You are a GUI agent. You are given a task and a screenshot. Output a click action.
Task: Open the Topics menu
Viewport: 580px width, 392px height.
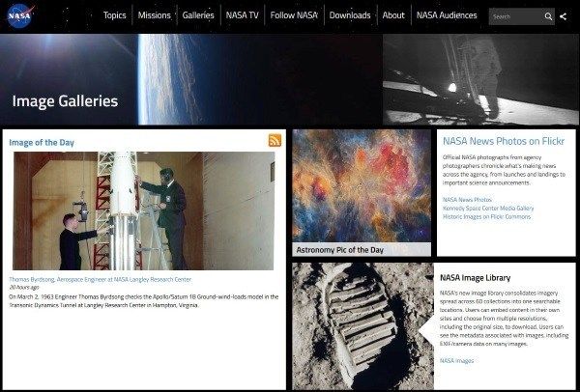point(114,15)
